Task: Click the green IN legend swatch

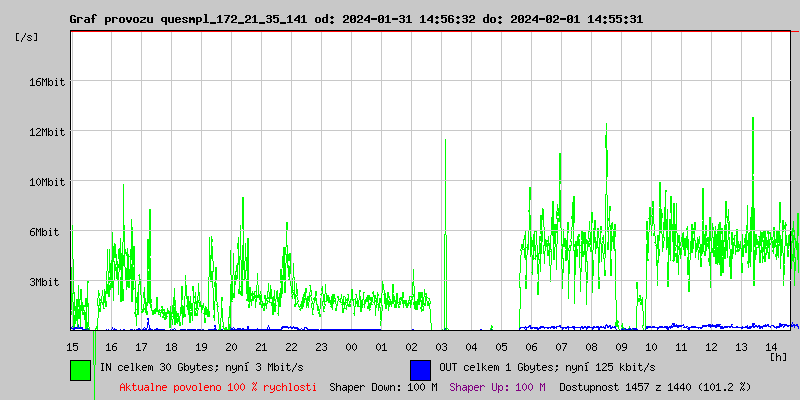Action: coord(81,369)
